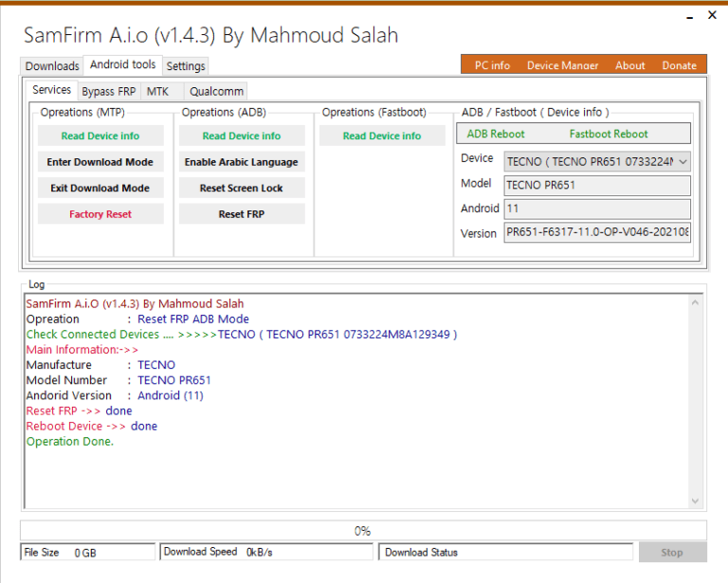Click Enable Arabic Language button
Screen dimensions: 728x583
tap(242, 162)
